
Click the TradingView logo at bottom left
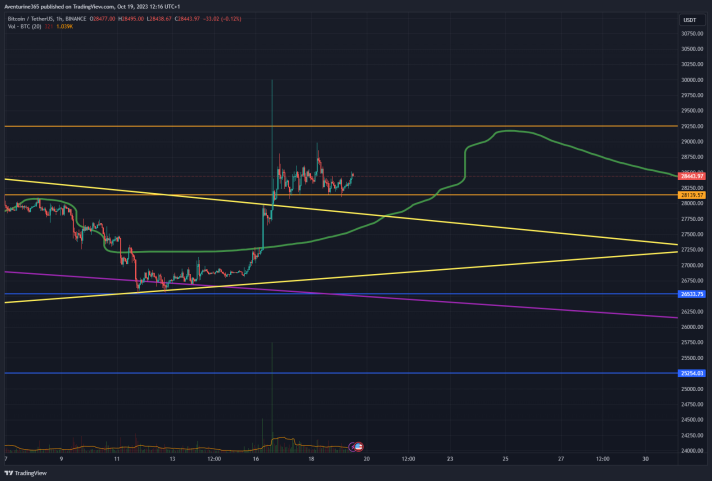pos(26,473)
